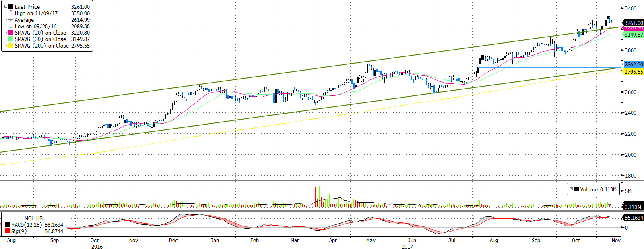
Task: Click the High marker icon in legend
Action: click(11, 13)
